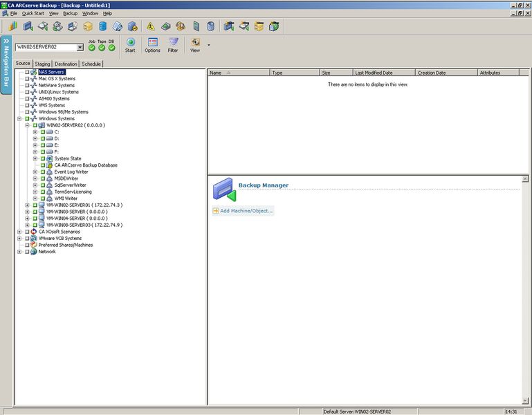Click the gold scales toolbar icon
This screenshot has width=532, height=415.
181,26
